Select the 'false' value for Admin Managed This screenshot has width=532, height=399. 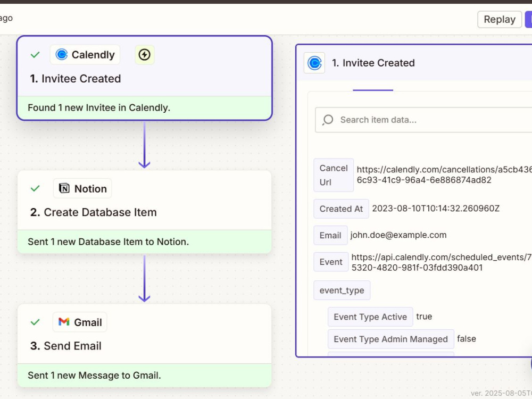(x=467, y=338)
